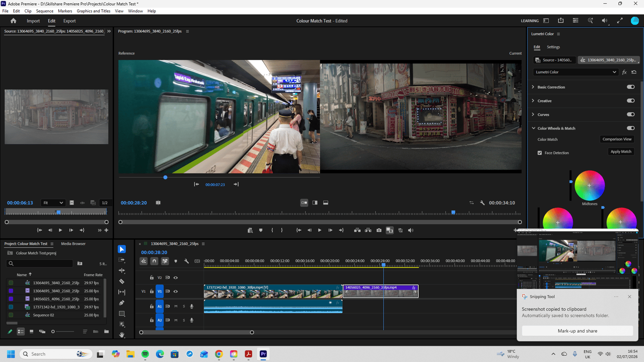The image size is (644, 362).
Task: Disable the Basic Correction toggle switch
Action: pyautogui.click(x=631, y=87)
